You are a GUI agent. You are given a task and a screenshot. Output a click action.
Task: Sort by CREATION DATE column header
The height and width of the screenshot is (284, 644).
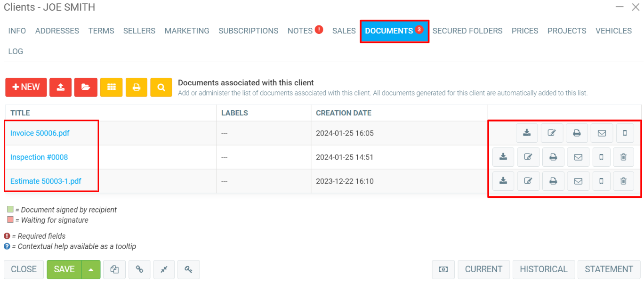tap(343, 113)
